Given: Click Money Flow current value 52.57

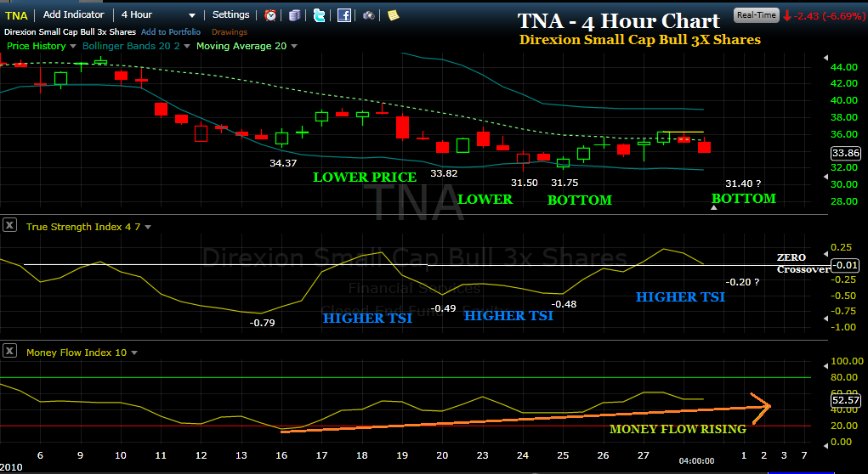Looking at the screenshot, I should point(846,400).
